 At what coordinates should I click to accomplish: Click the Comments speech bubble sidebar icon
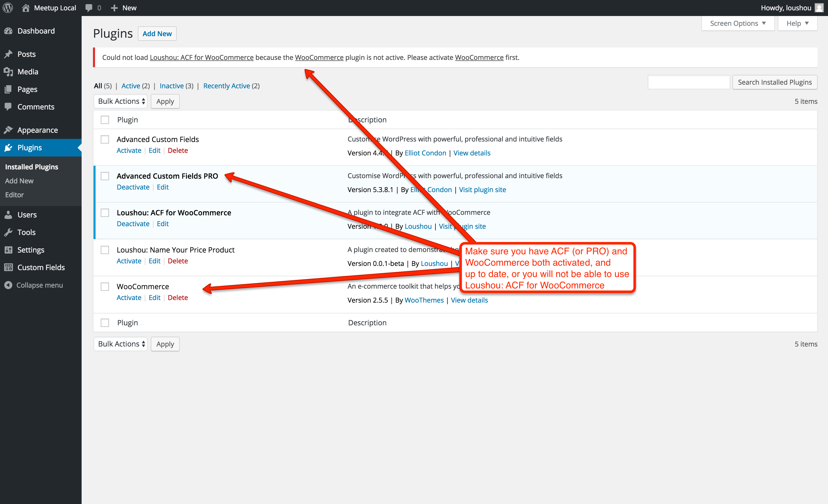[x=9, y=107]
